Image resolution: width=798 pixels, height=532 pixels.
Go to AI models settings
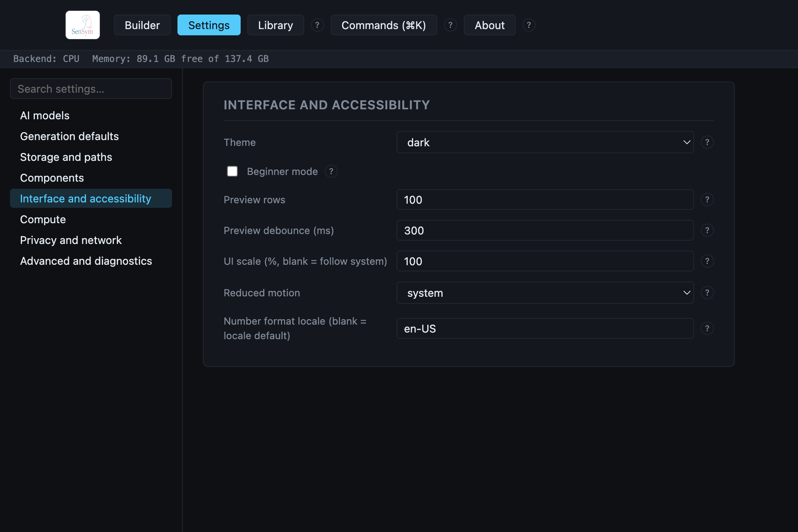91,116
